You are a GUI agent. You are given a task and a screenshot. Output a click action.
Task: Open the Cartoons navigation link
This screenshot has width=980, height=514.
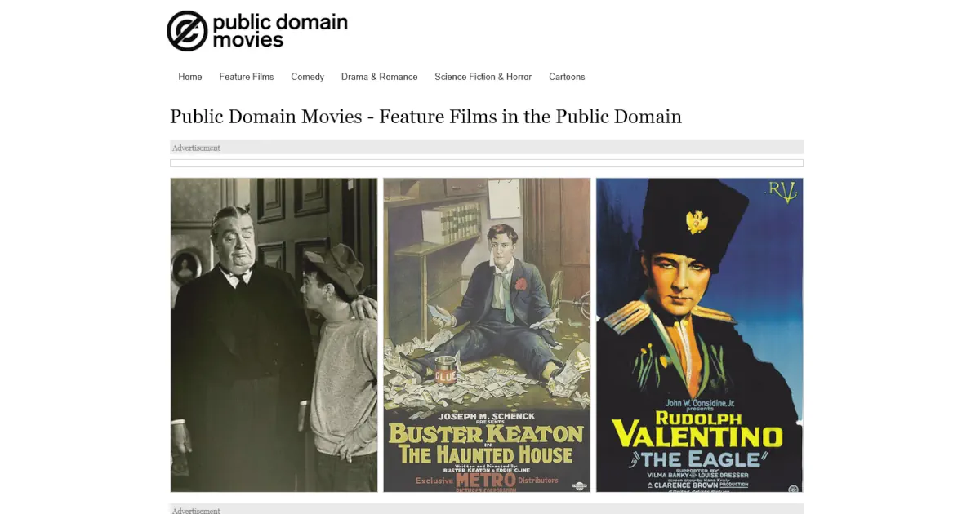pos(567,77)
